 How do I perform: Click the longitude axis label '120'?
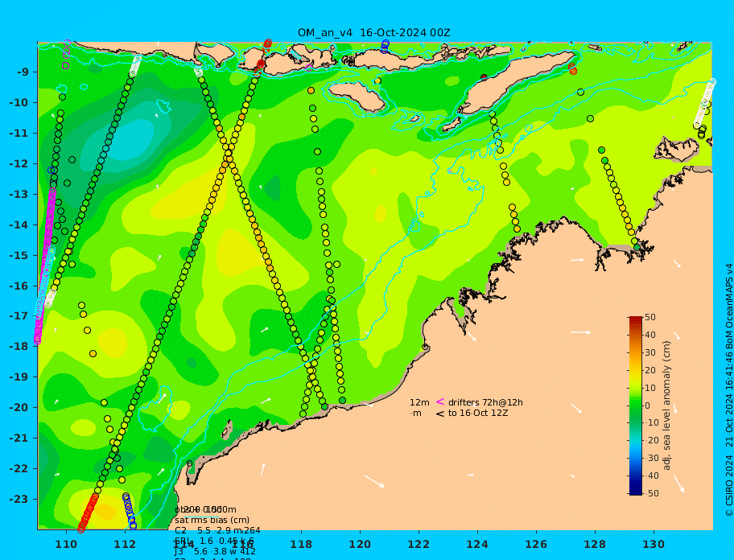click(x=360, y=545)
